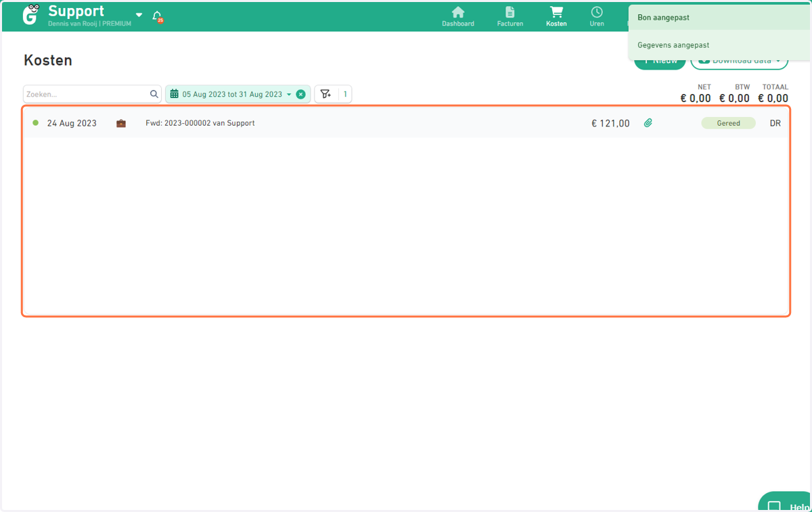The image size is (812, 512).
Task: Open the Kosten shopping cart tab
Action: pyautogui.click(x=556, y=17)
